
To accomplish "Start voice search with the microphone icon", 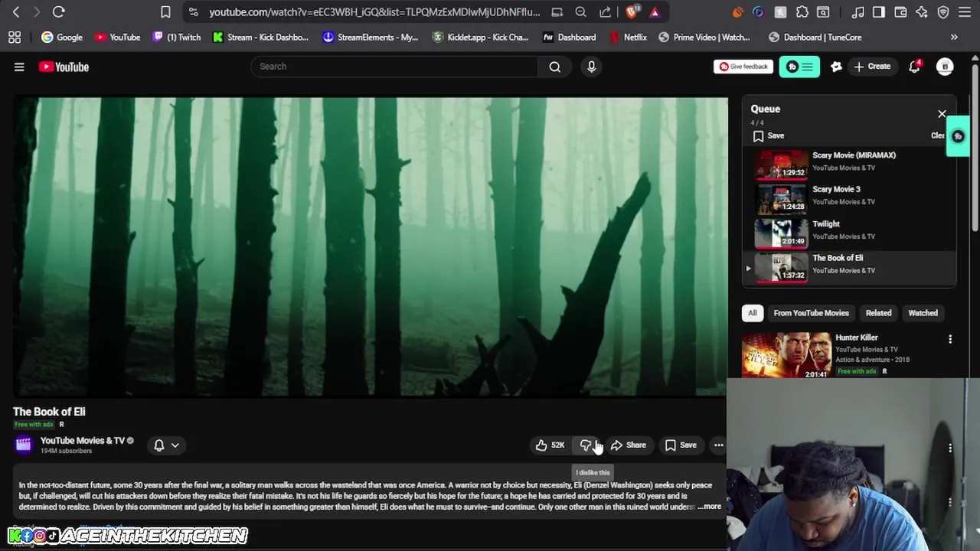I will click(x=591, y=67).
